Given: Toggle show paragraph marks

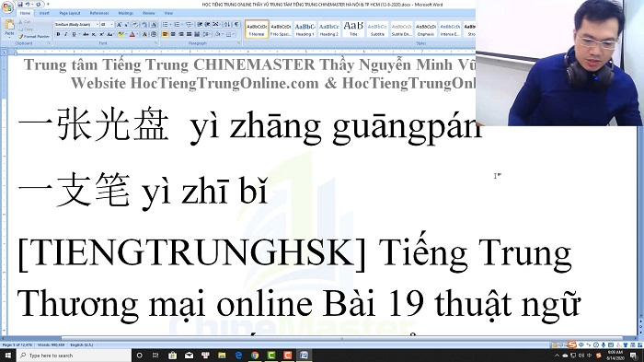Looking at the screenshot, I should (x=236, y=24).
